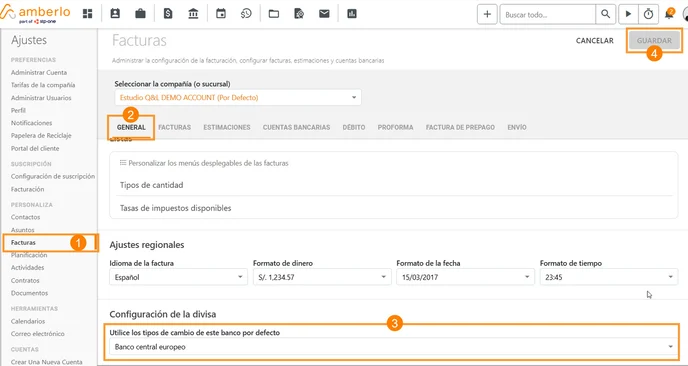Open the stopwatch timer icon

(648, 14)
